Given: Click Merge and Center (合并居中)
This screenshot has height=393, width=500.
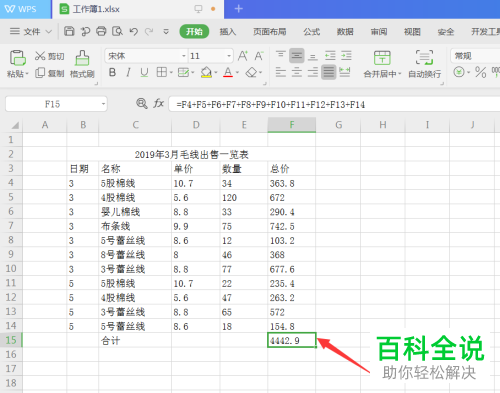Looking at the screenshot, I should [x=382, y=64].
